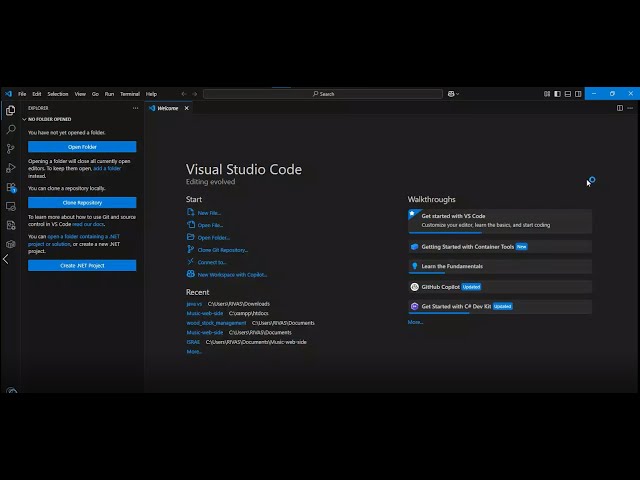Open the Remote Explorer monitor icon
The height and width of the screenshot is (480, 640).
pos(11,206)
